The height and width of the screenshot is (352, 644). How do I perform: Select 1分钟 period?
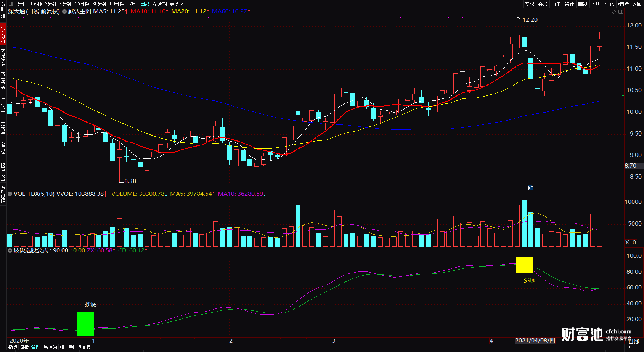36,4
